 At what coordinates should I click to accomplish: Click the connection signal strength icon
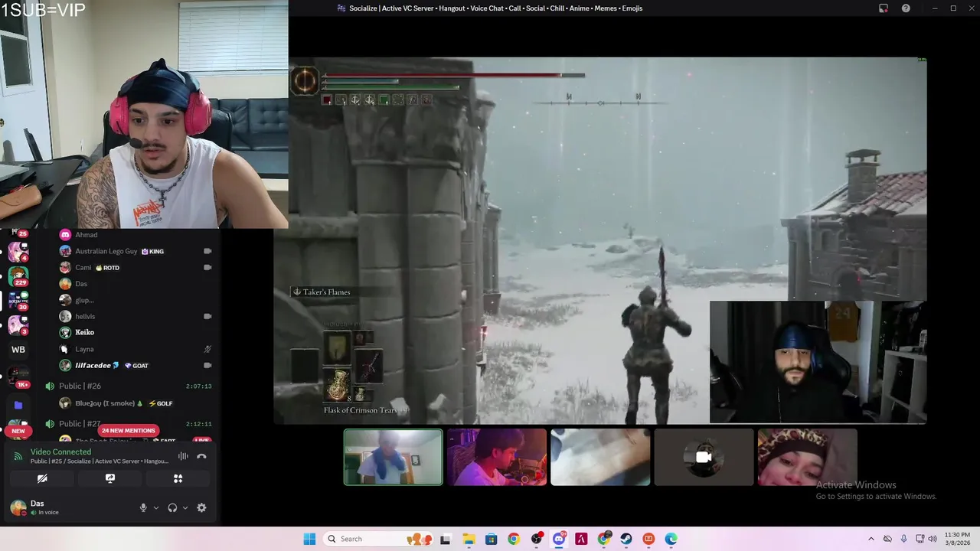coord(18,456)
